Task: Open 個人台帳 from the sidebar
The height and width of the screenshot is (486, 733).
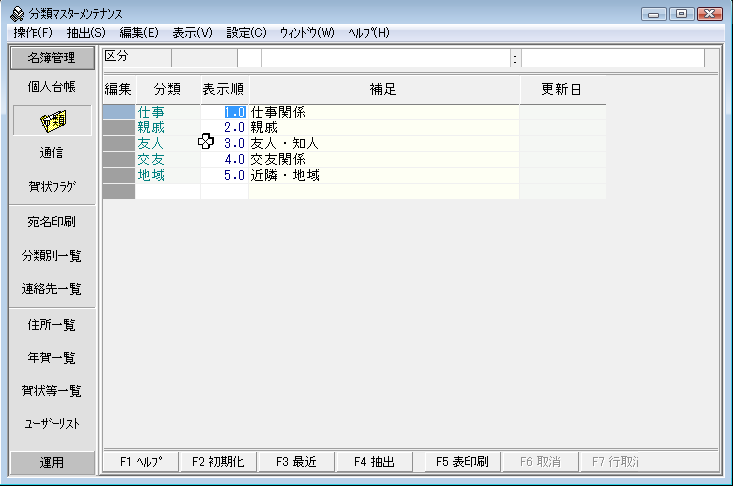Action: [x=52, y=86]
